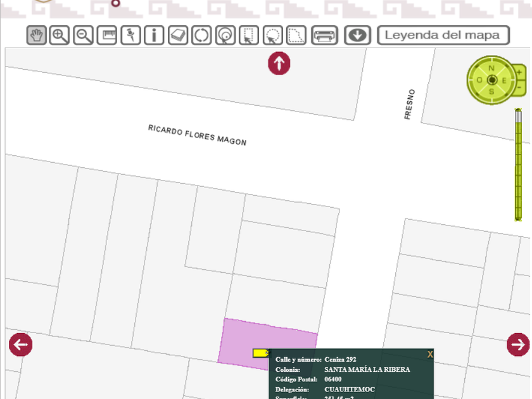Image resolution: width=532 pixels, height=399 pixels.
Task: Choose the circular selection tool
Action: [272, 35]
